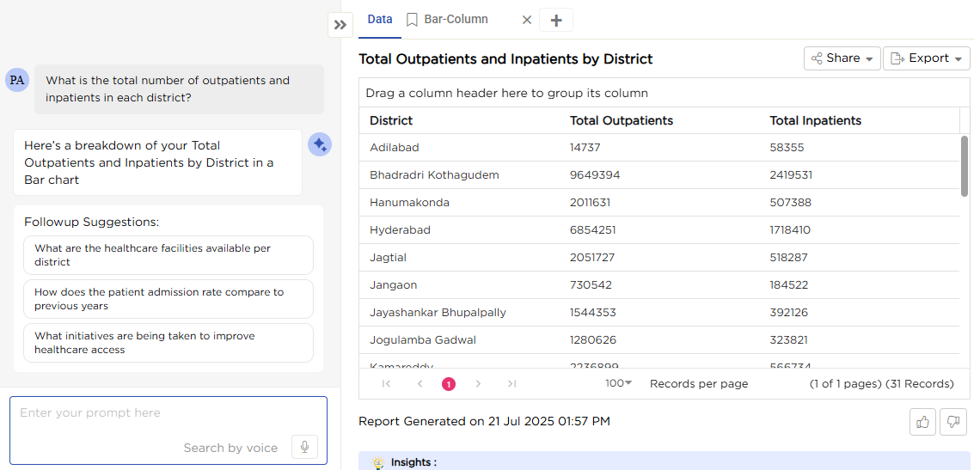The width and height of the screenshot is (980, 470).
Task: Click thumbs down feedback button
Action: click(953, 422)
